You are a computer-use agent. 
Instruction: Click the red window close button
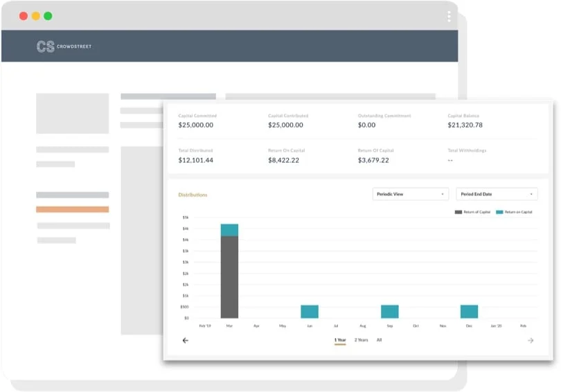pos(23,16)
